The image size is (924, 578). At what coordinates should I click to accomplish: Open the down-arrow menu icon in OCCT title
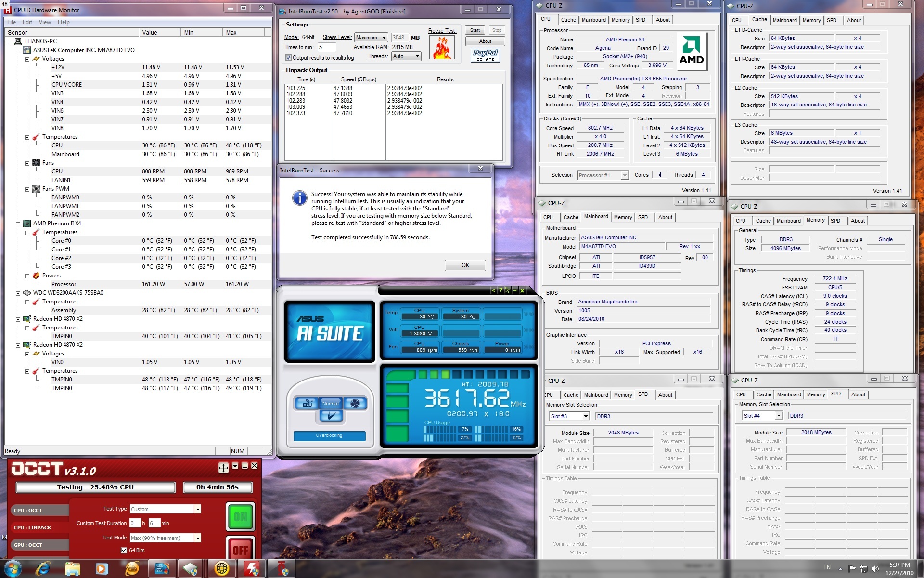point(235,466)
